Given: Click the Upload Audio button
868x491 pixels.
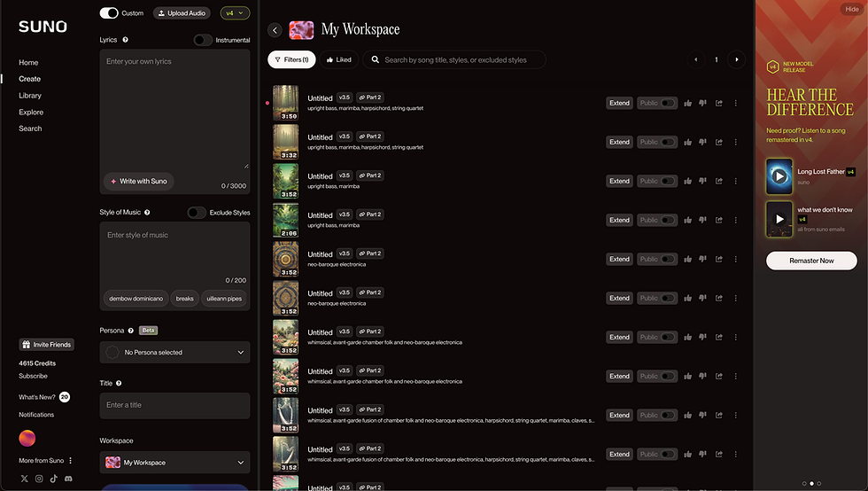Looking at the screenshot, I should click(x=182, y=13).
